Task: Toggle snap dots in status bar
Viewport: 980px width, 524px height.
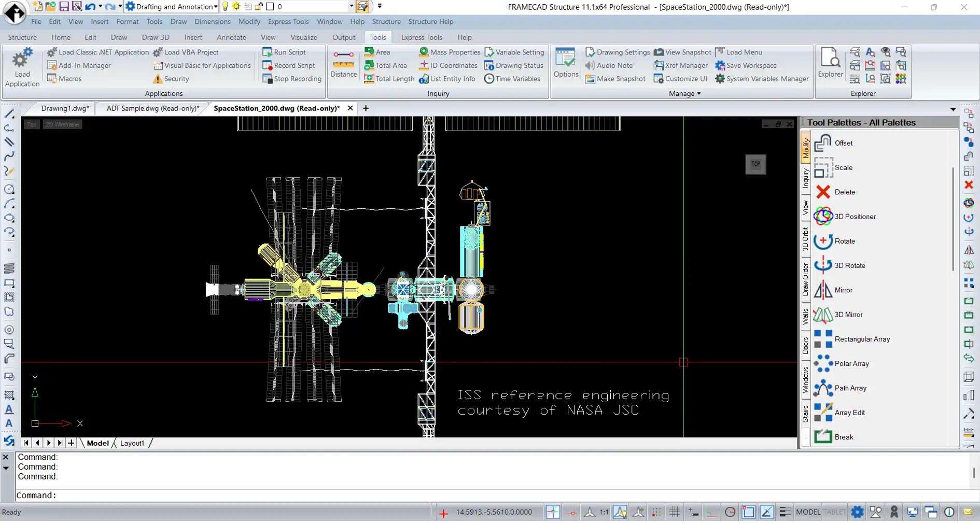Action: tap(656, 512)
